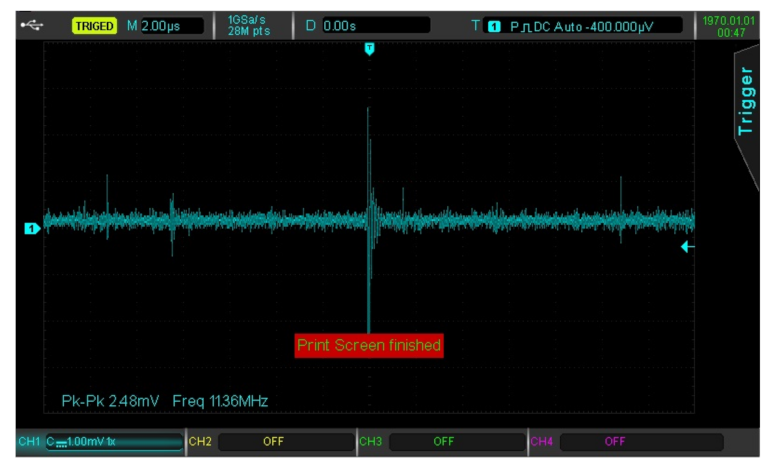The width and height of the screenshot is (776, 469).
Task: Select the M 2.00µs timebase field
Action: pos(162,25)
